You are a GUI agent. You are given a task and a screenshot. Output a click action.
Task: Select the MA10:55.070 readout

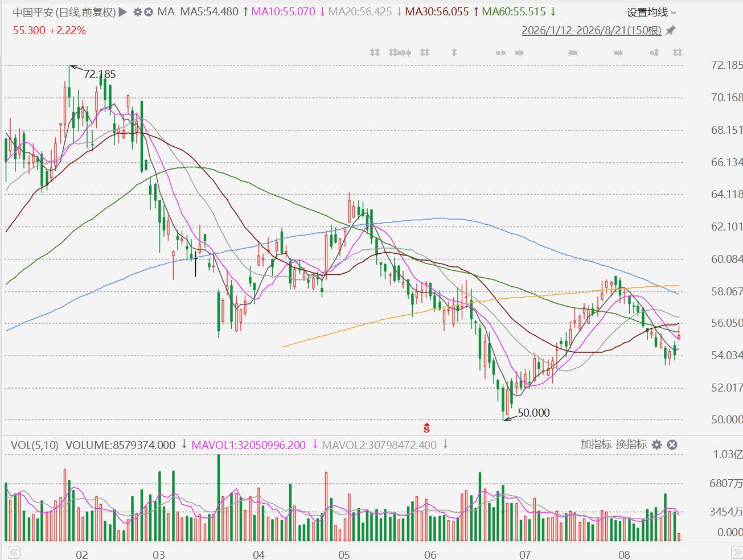(x=283, y=12)
